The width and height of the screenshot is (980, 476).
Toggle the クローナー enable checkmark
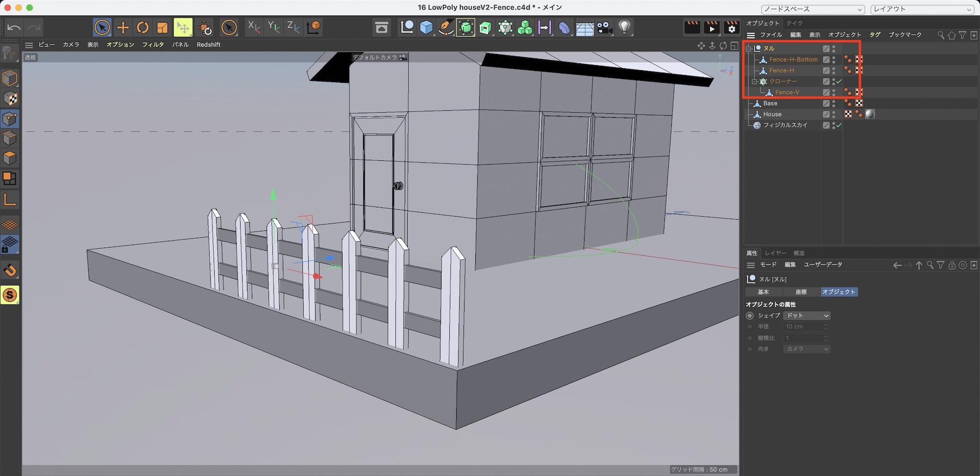pyautogui.click(x=839, y=81)
